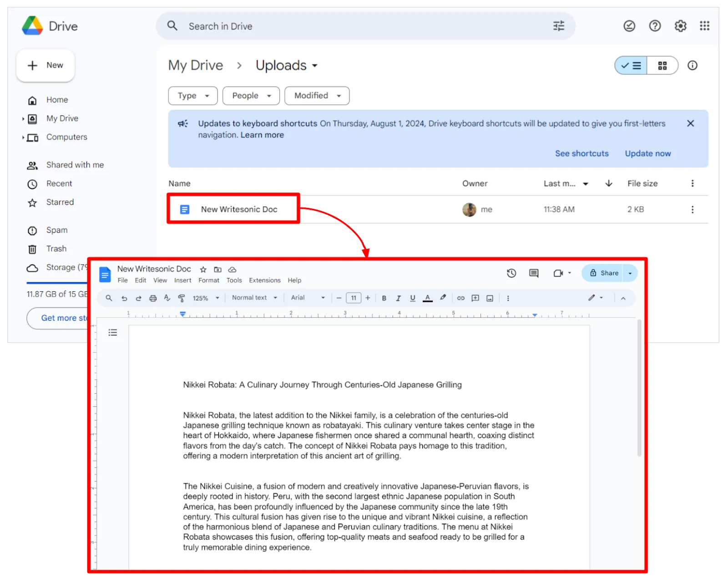Switch to list layout view

(x=631, y=66)
